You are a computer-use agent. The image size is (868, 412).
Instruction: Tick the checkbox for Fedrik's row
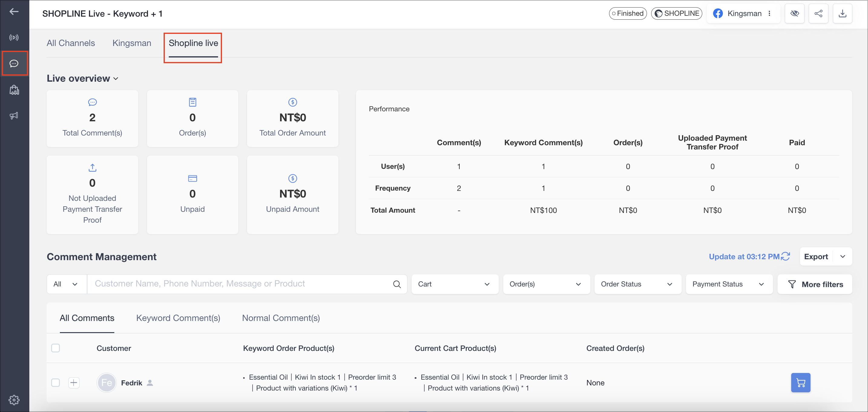pos(56,383)
